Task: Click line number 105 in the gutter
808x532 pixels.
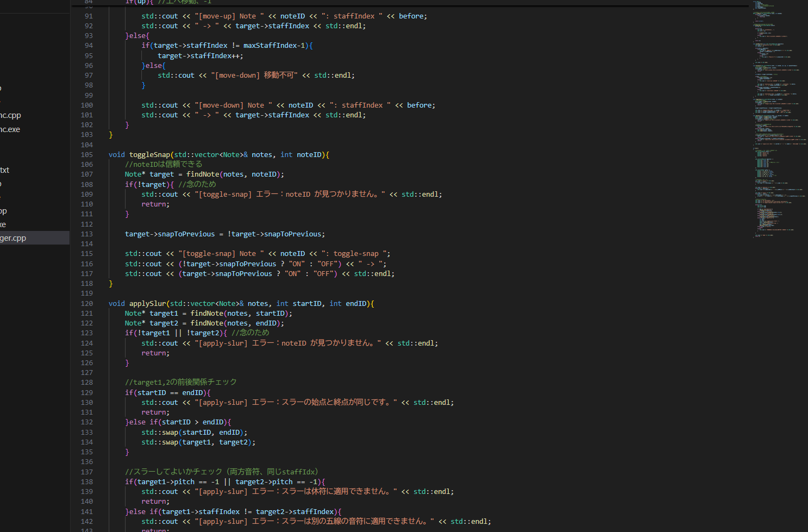Action: pyautogui.click(x=87, y=155)
